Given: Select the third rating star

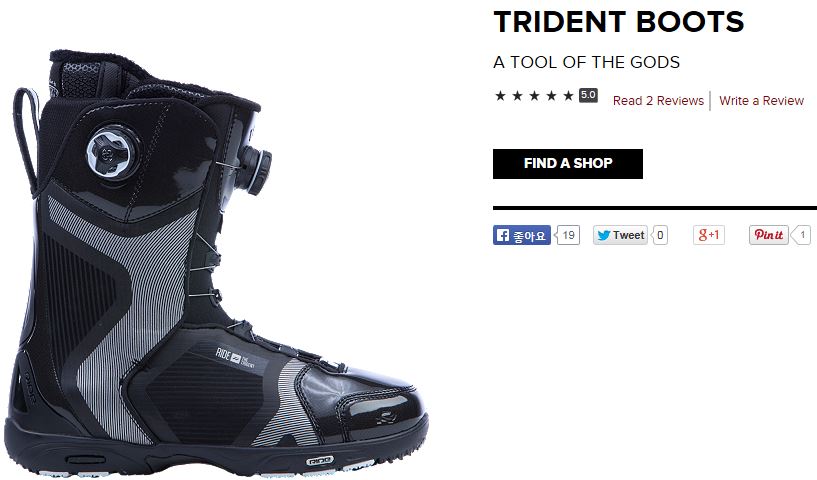Looking at the screenshot, I should pos(535,95).
